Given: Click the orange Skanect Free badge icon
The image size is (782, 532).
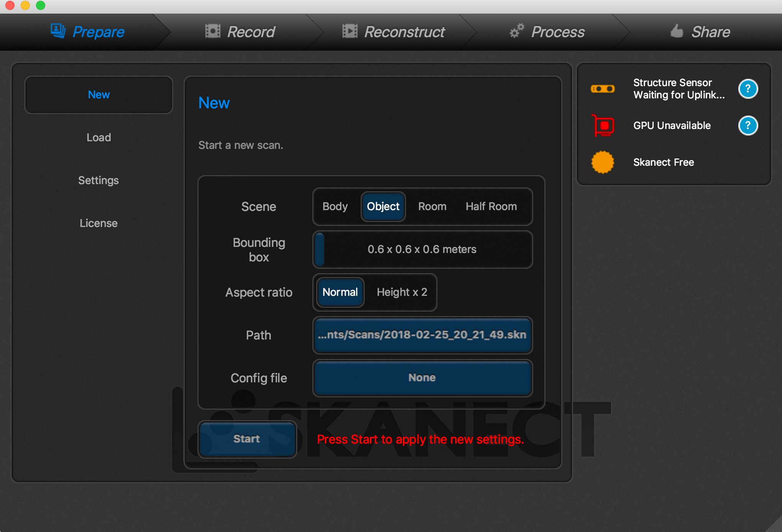Looking at the screenshot, I should pos(603,162).
